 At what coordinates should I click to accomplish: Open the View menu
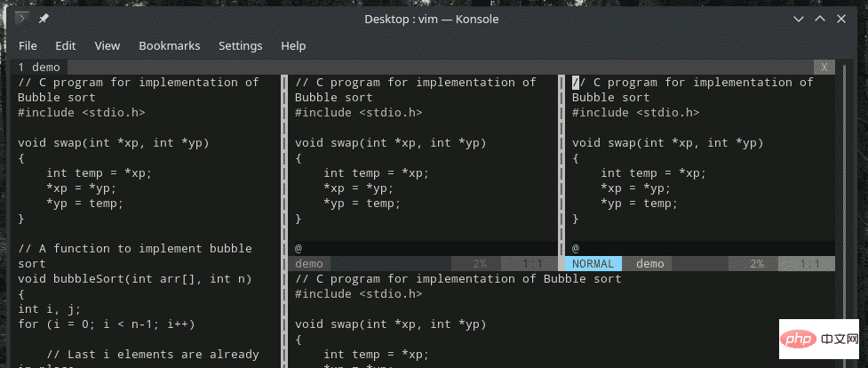tap(107, 45)
